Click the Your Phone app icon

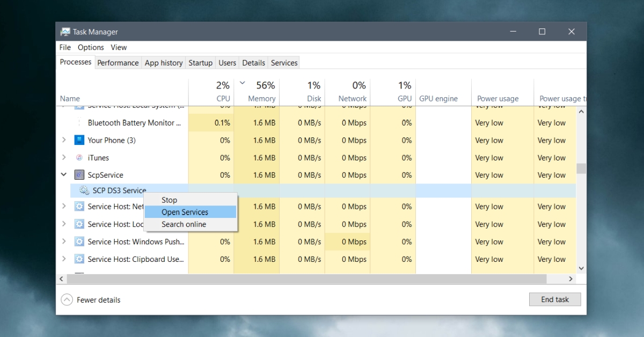pyautogui.click(x=79, y=140)
